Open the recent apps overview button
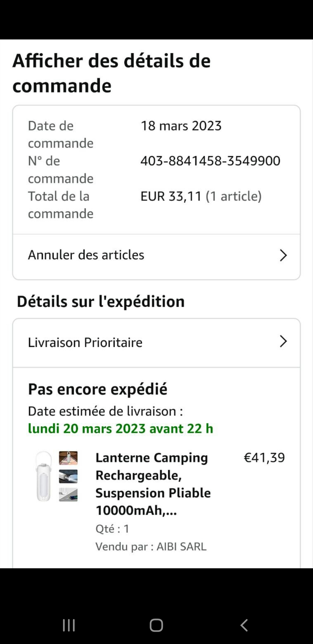The image size is (313, 644). click(69, 625)
